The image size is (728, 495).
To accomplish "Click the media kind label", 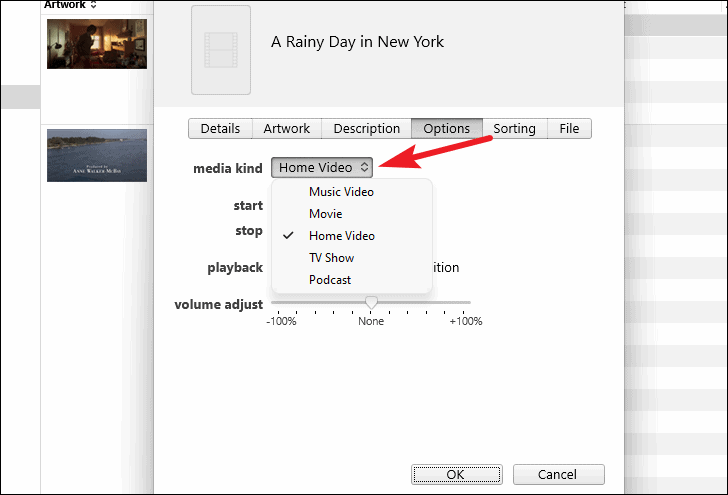I will click(x=228, y=168).
